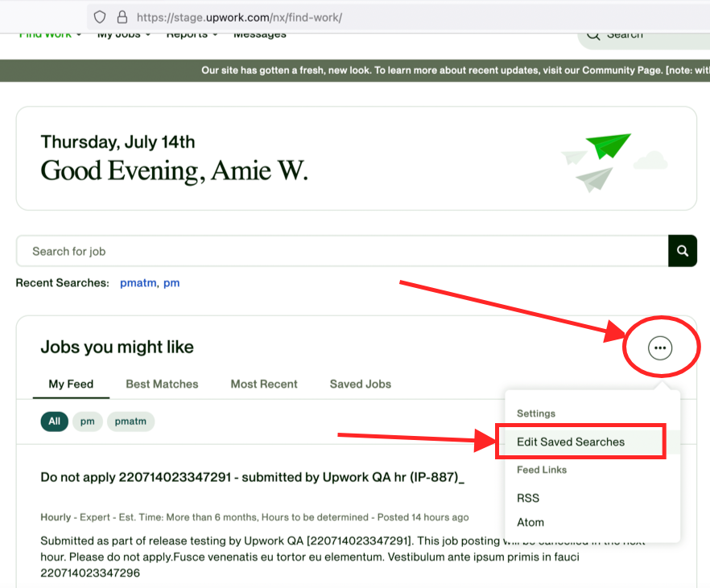This screenshot has width=710, height=588.
Task: Click the pmatm link in Recent Searches
Action: 138,283
